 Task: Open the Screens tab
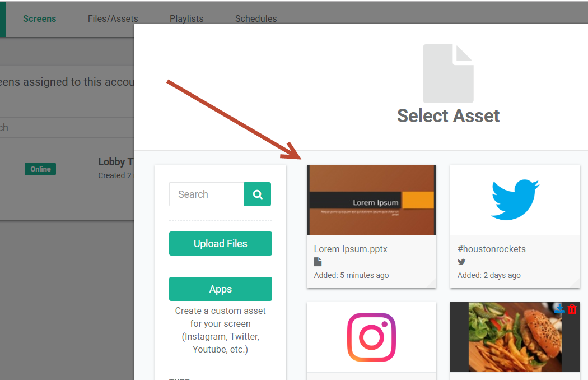pos(39,18)
